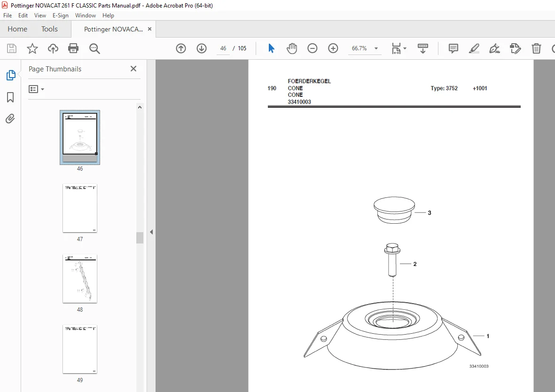
Task: Select page 47 thumbnail
Action: 80,208
